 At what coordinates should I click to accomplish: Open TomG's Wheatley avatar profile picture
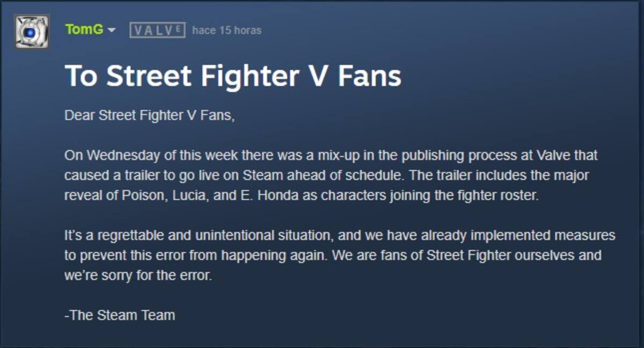click(32, 32)
